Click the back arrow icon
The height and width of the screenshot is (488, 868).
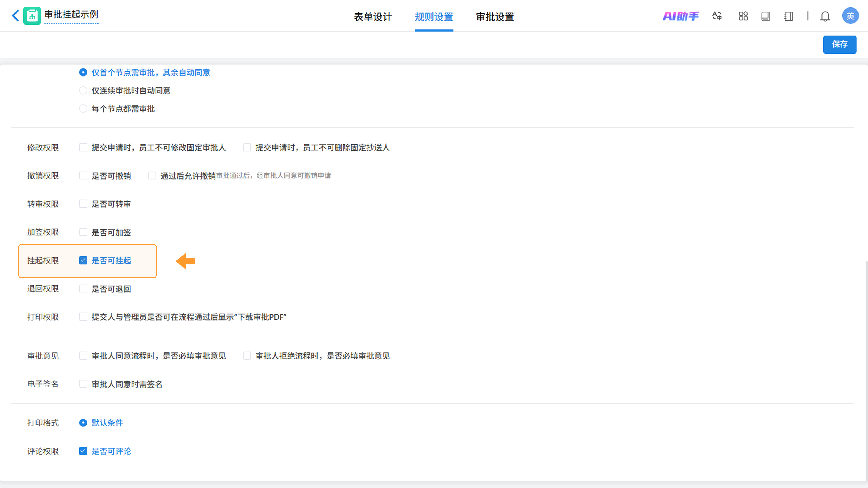16,16
